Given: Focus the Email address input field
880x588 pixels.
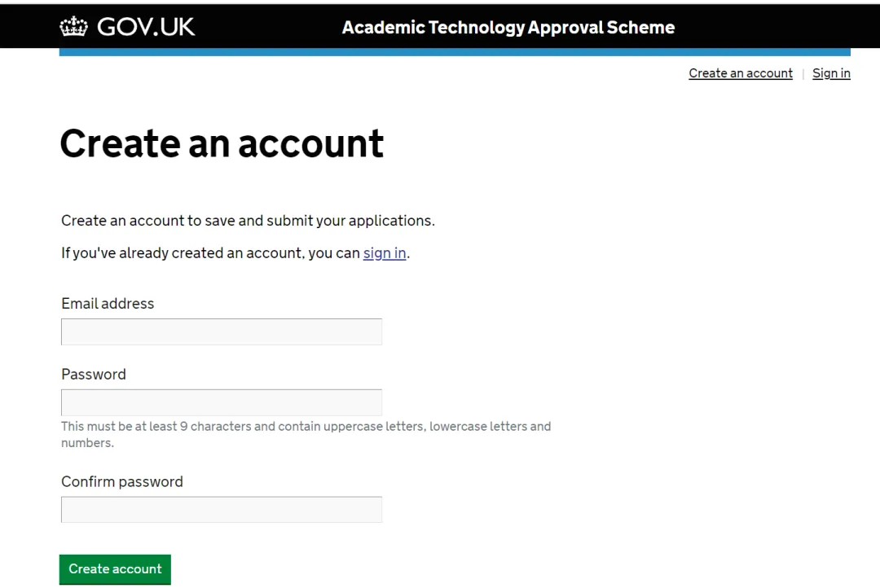Looking at the screenshot, I should tap(222, 332).
